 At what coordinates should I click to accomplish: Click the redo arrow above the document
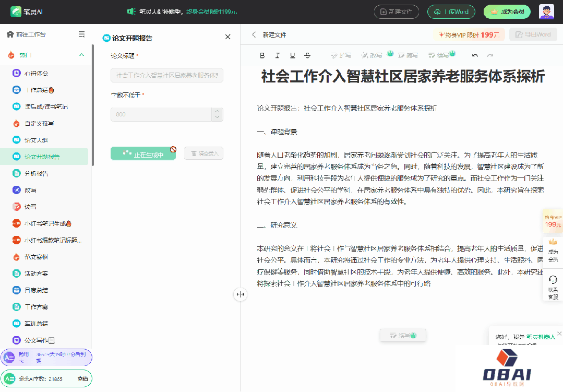click(489, 55)
